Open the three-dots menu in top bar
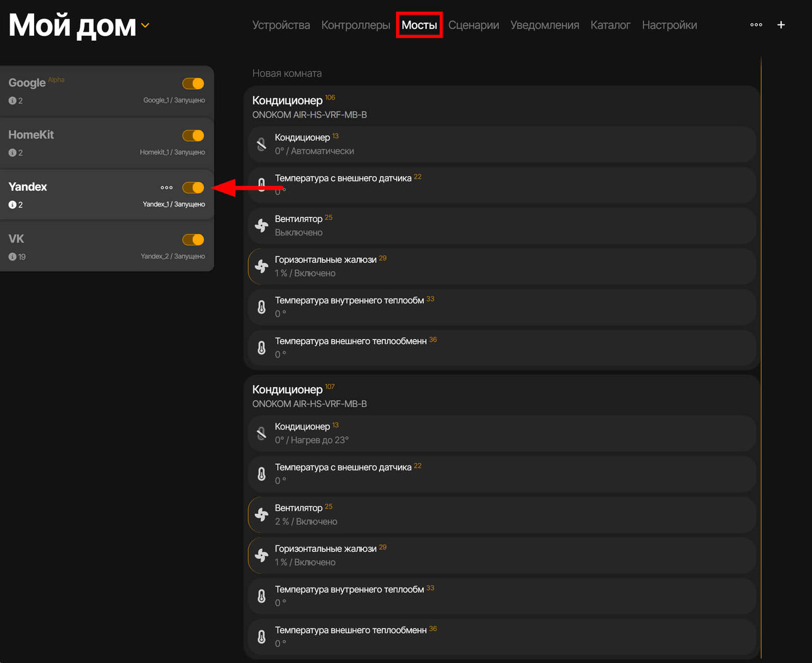 click(756, 25)
